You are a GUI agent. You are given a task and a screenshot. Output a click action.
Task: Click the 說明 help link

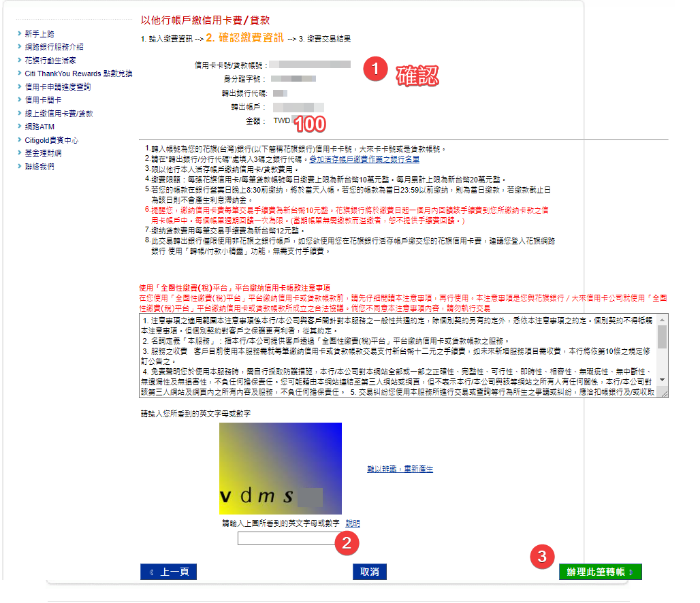(x=353, y=523)
